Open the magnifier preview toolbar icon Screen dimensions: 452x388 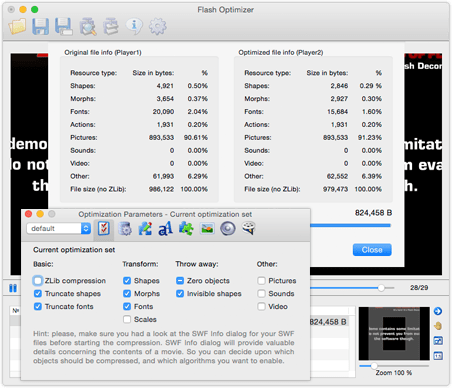click(88, 26)
